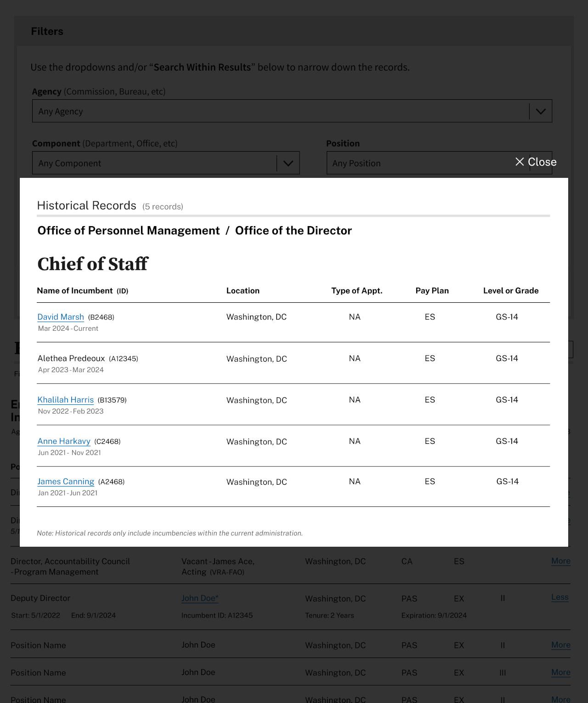Select Alethea Predeoux name text
Screen dimensions: 588x703
[71, 358]
